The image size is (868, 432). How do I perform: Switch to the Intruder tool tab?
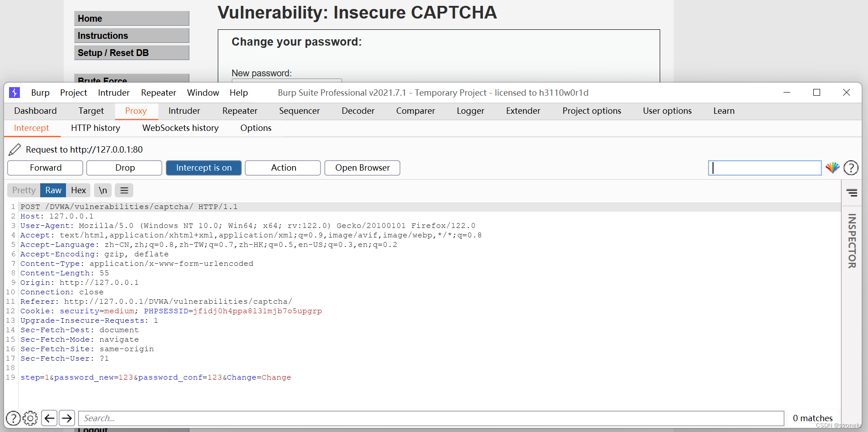point(184,111)
